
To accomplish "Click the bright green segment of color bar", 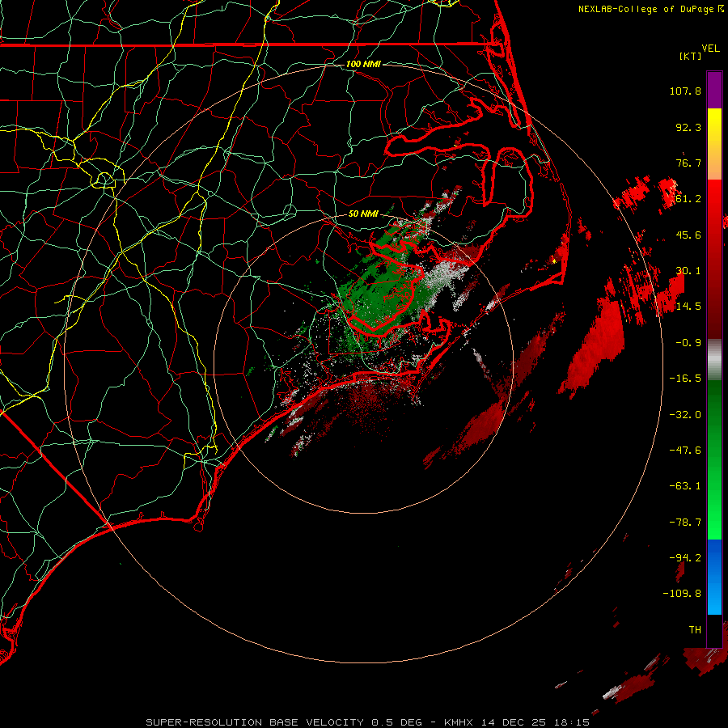I will point(714,459).
